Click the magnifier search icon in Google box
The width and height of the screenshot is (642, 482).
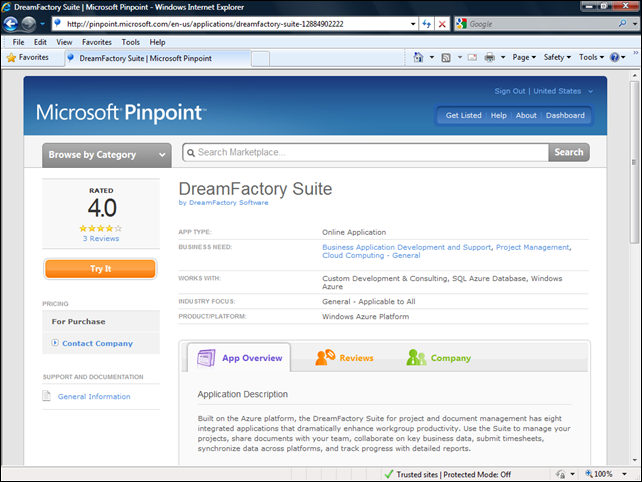[623, 24]
